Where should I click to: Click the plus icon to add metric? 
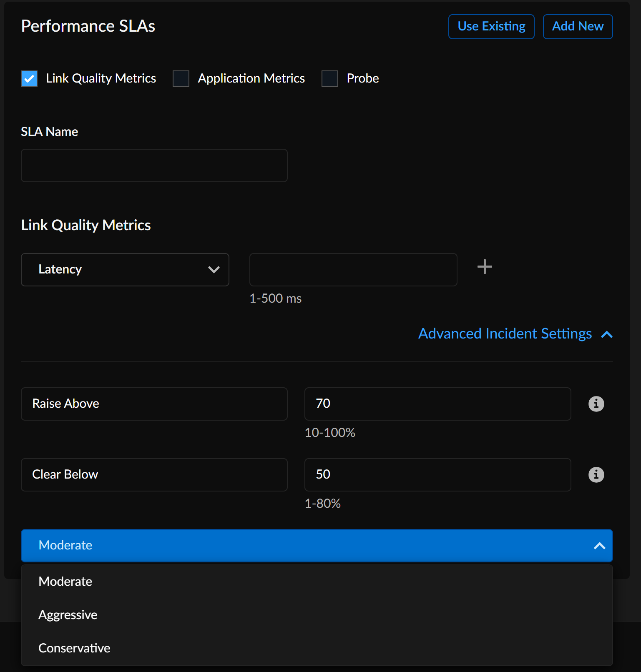click(484, 267)
